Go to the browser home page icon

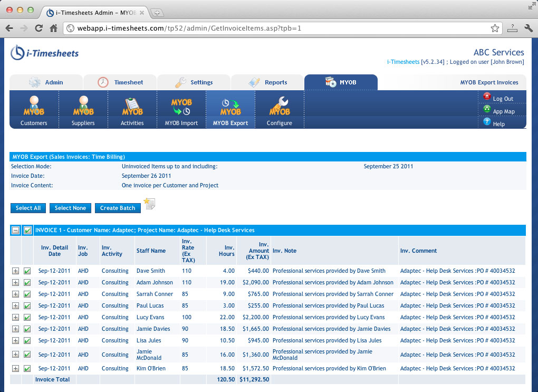pos(53,28)
